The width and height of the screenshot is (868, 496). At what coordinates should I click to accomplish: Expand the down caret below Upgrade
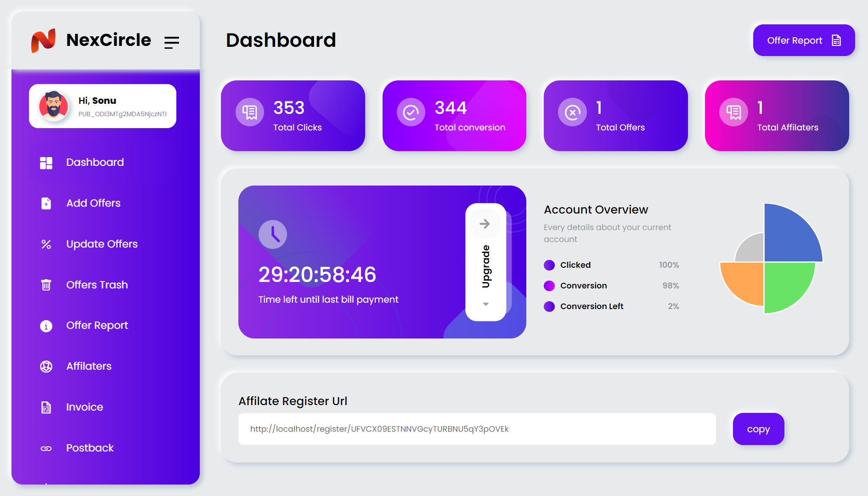pos(485,304)
